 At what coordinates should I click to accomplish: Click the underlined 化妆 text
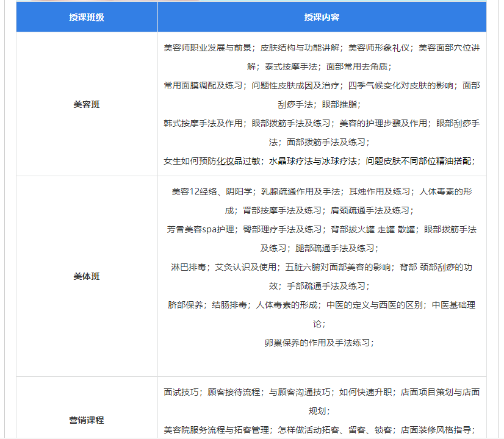tap(225, 161)
